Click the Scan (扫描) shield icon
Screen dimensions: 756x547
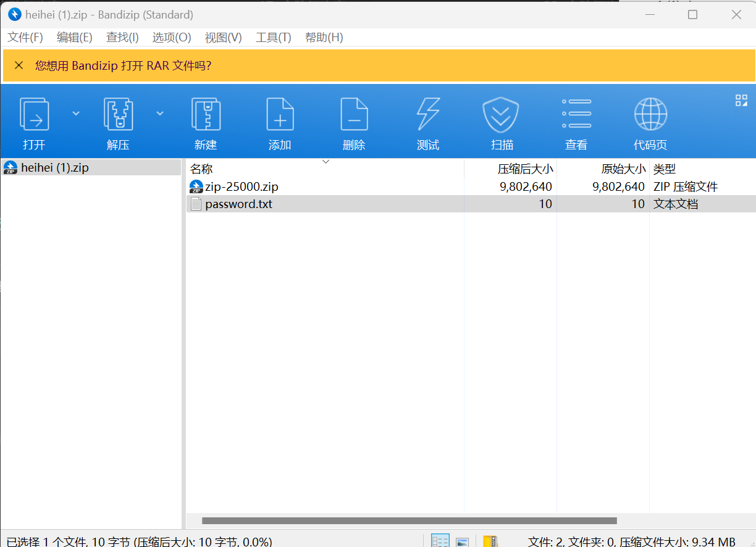pyautogui.click(x=500, y=115)
